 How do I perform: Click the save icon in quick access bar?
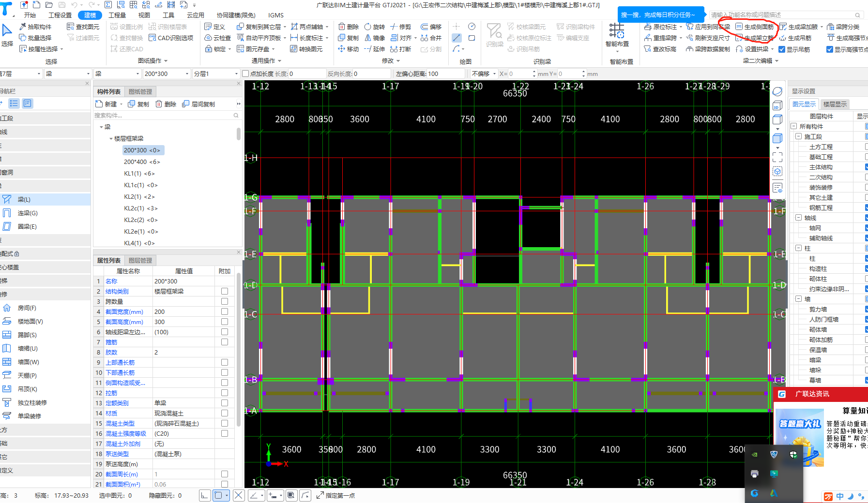point(61,5)
